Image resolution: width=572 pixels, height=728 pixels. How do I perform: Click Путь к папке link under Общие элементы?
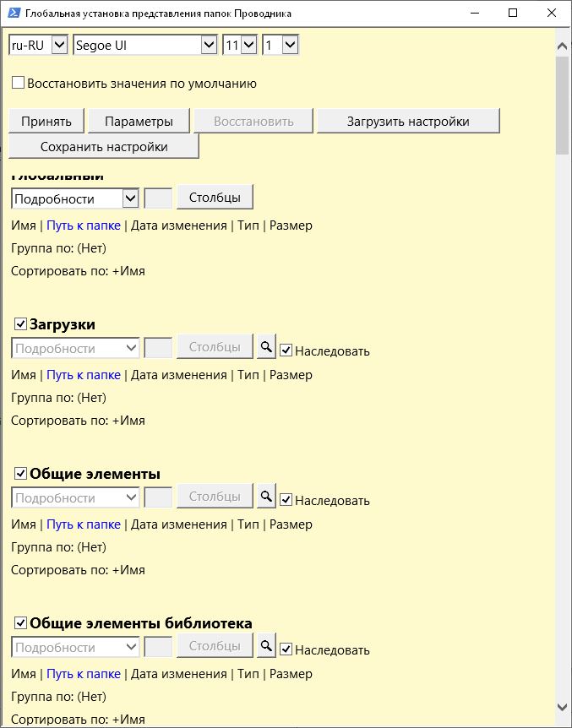pyautogui.click(x=84, y=524)
